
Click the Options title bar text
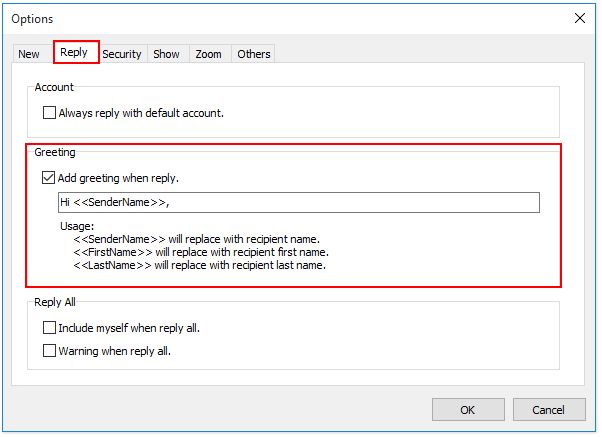coord(34,19)
